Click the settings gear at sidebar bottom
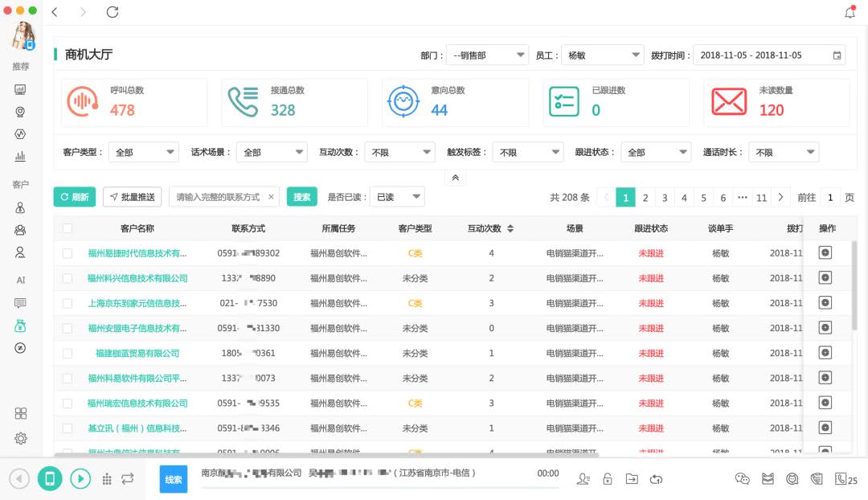This screenshot has height=500, width=868. [21, 438]
